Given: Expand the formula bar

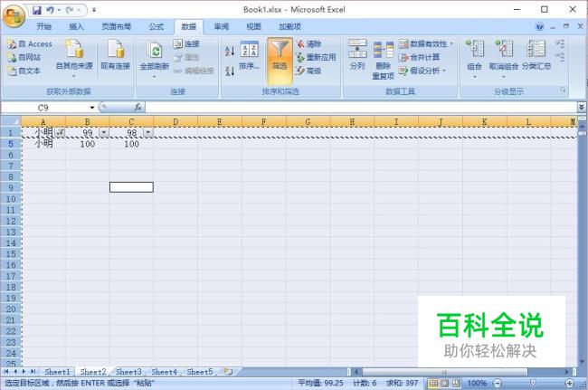Looking at the screenshot, I should [582, 108].
